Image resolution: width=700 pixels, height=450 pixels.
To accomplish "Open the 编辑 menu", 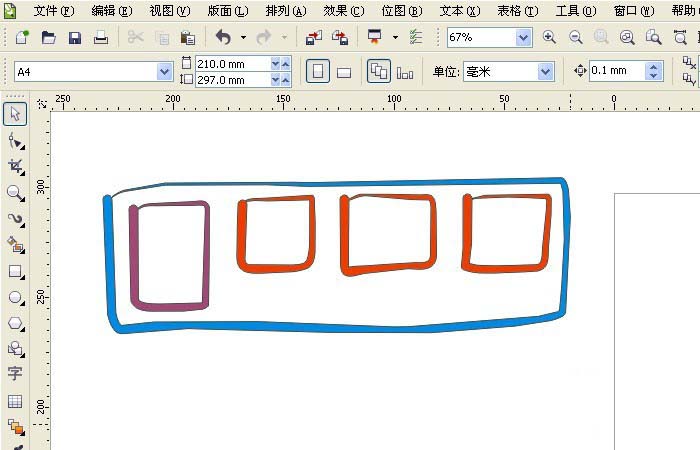I will pyautogui.click(x=112, y=11).
